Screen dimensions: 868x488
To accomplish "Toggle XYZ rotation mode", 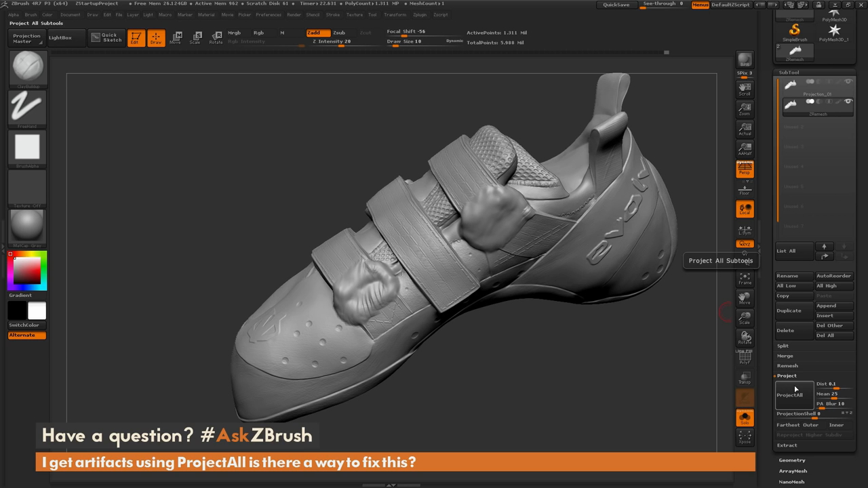I will pyautogui.click(x=745, y=244).
